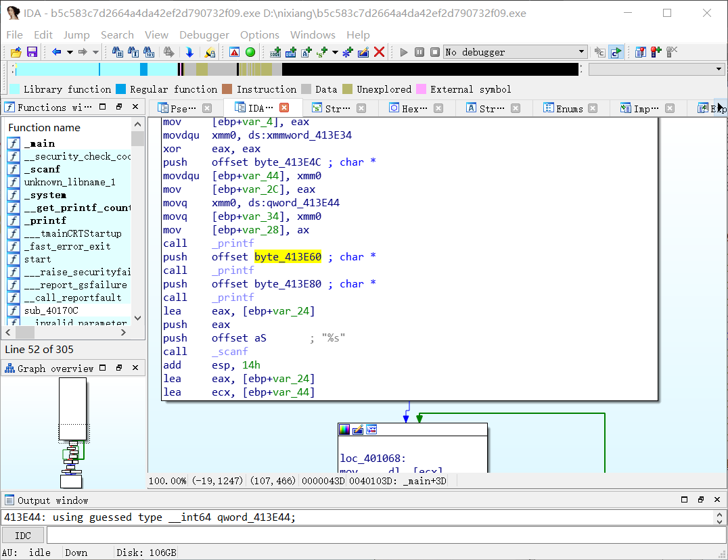
Task: Click the Save database floppy icon
Action: tap(32, 52)
